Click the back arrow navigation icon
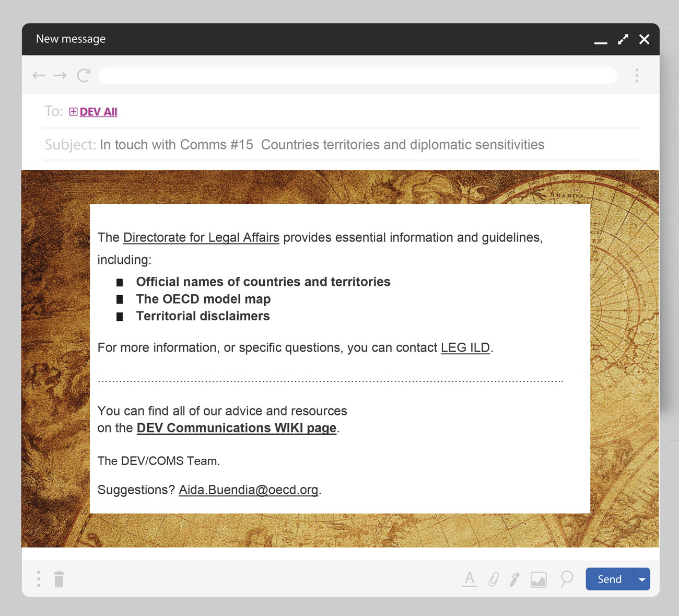This screenshot has height=616, width=679. (39, 76)
